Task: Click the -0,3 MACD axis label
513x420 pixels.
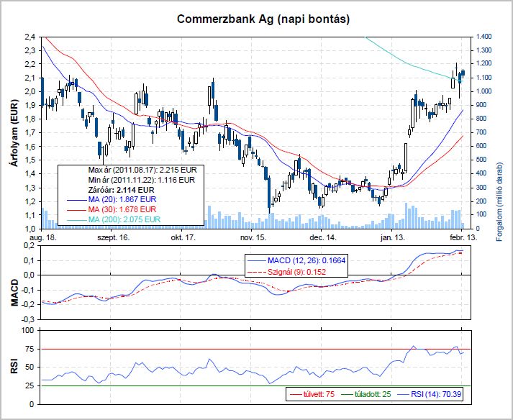Action: [28, 319]
